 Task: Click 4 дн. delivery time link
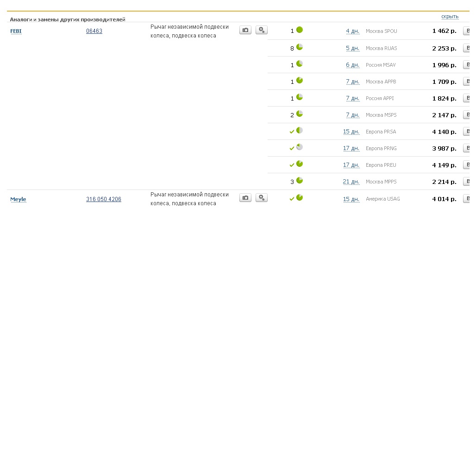(x=352, y=31)
